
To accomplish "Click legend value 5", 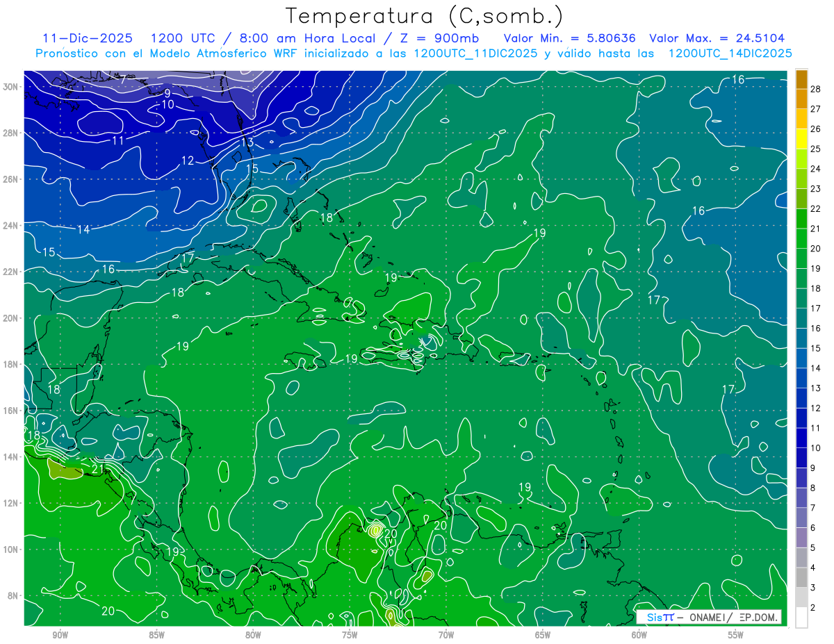I will coord(813,547).
